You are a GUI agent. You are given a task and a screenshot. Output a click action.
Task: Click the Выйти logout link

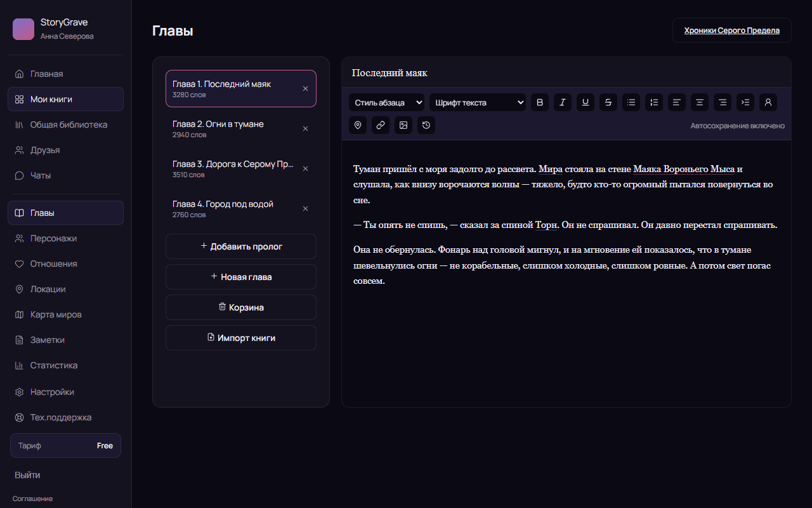[27, 475]
